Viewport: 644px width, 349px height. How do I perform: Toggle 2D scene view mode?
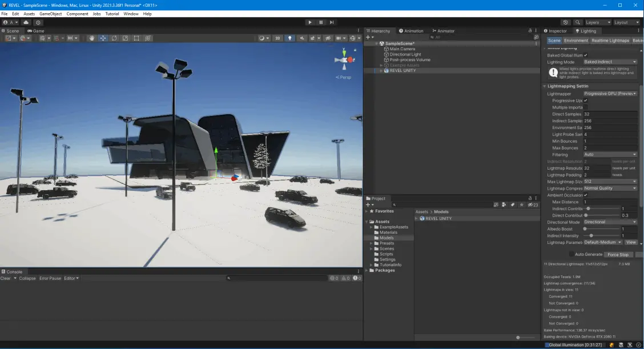277,38
